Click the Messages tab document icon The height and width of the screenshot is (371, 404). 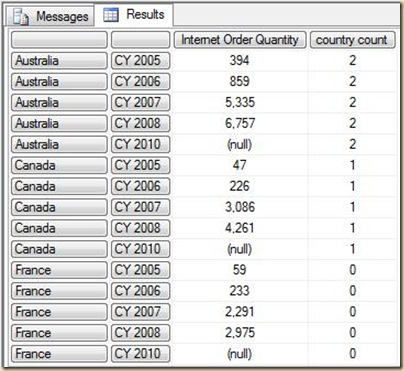(21, 17)
